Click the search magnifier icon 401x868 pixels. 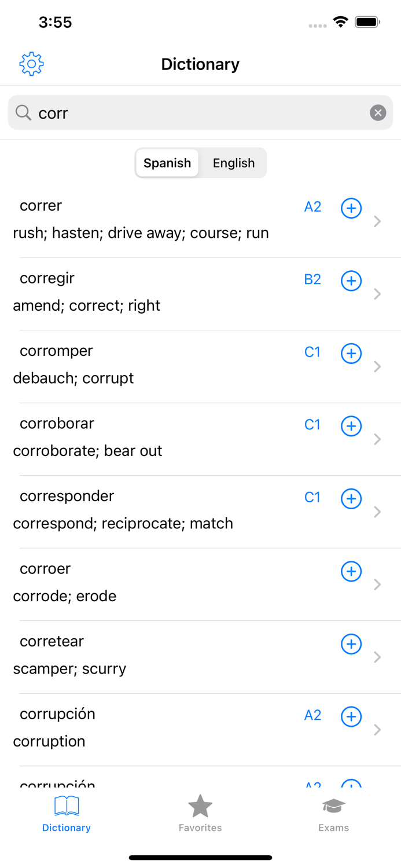23,113
